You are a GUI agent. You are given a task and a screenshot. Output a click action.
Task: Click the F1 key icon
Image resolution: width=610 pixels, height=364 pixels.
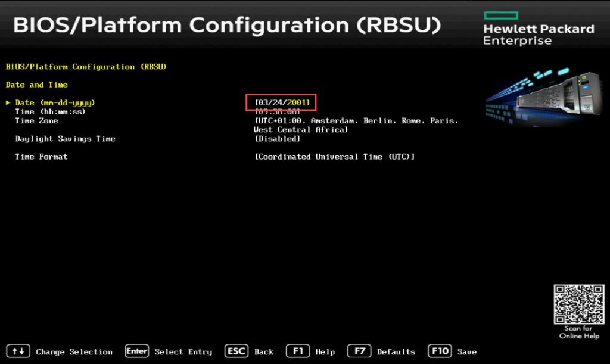click(298, 351)
